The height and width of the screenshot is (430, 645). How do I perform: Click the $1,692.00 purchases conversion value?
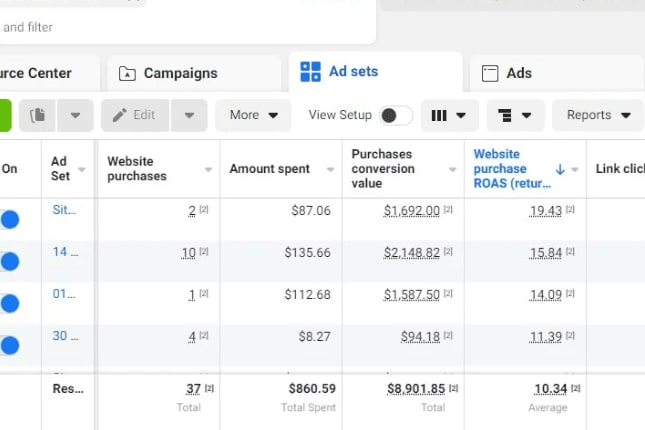click(411, 210)
